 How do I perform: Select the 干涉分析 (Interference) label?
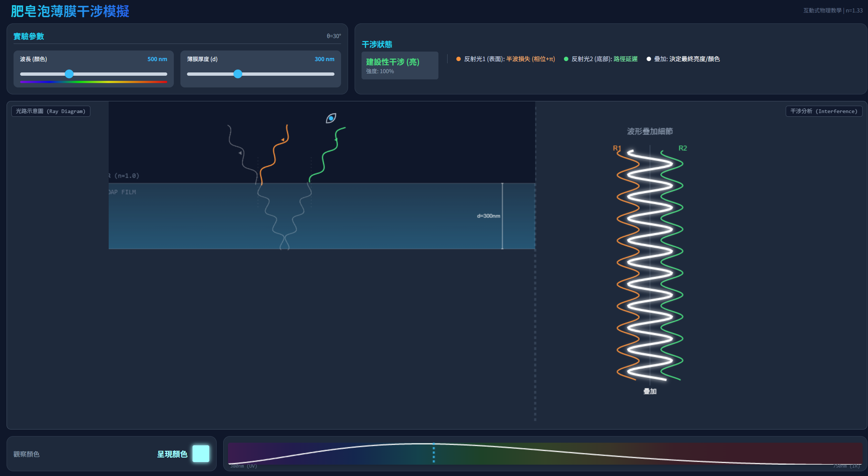pyautogui.click(x=824, y=111)
